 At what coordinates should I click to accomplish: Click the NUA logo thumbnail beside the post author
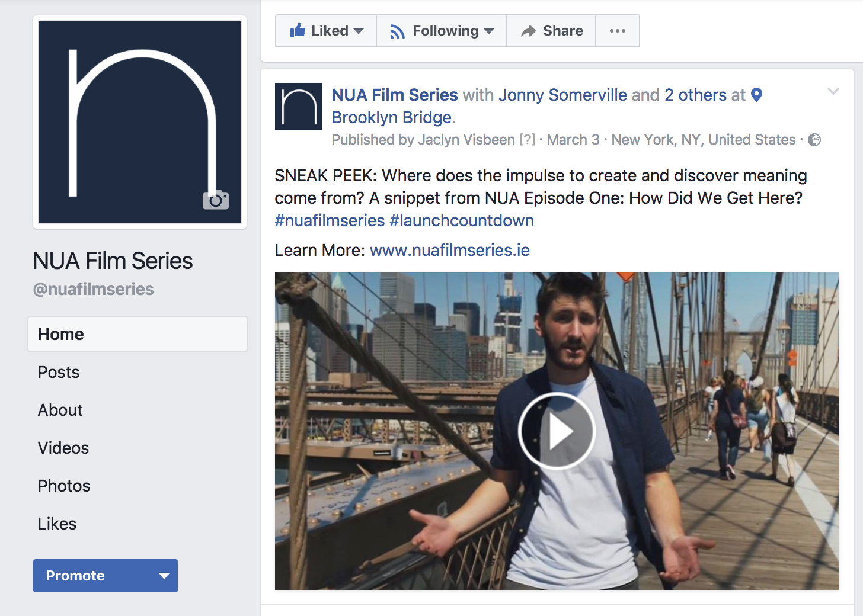pyautogui.click(x=298, y=107)
